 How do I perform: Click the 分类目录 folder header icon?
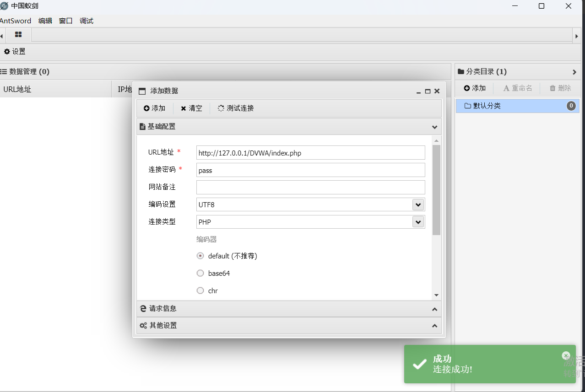point(461,71)
